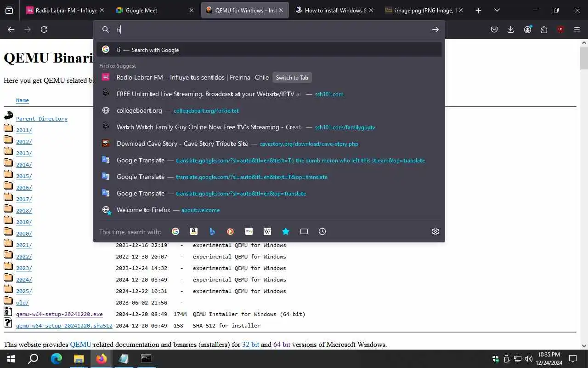Go back to the previous page

tap(11, 29)
